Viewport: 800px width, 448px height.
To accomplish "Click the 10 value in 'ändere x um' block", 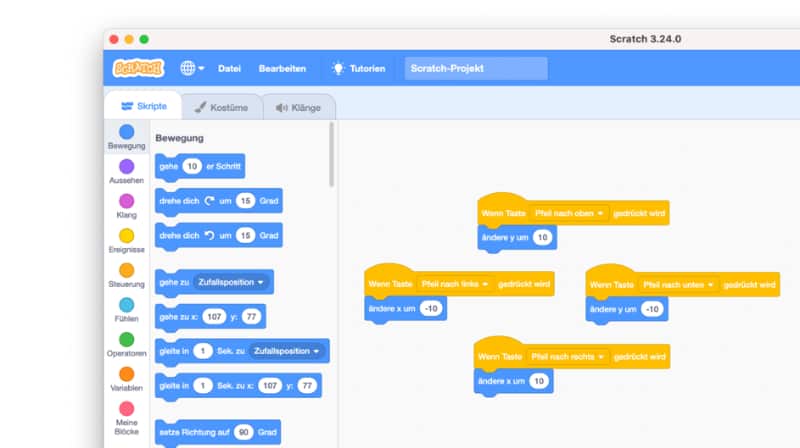I will pos(539,381).
